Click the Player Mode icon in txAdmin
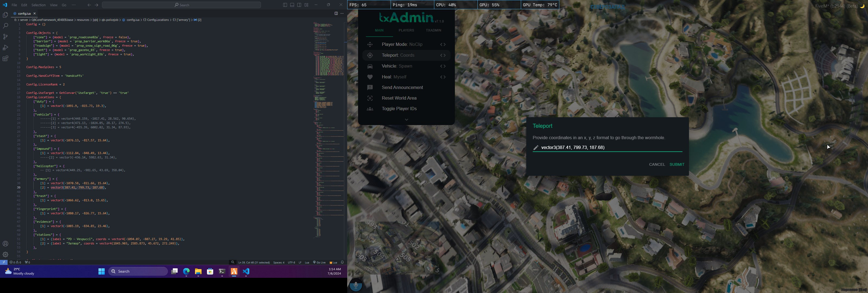 click(370, 44)
